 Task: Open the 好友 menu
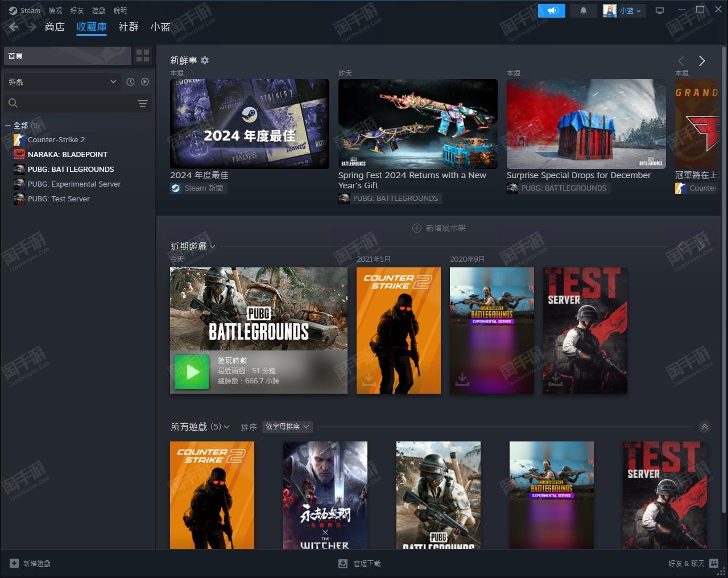(x=77, y=10)
